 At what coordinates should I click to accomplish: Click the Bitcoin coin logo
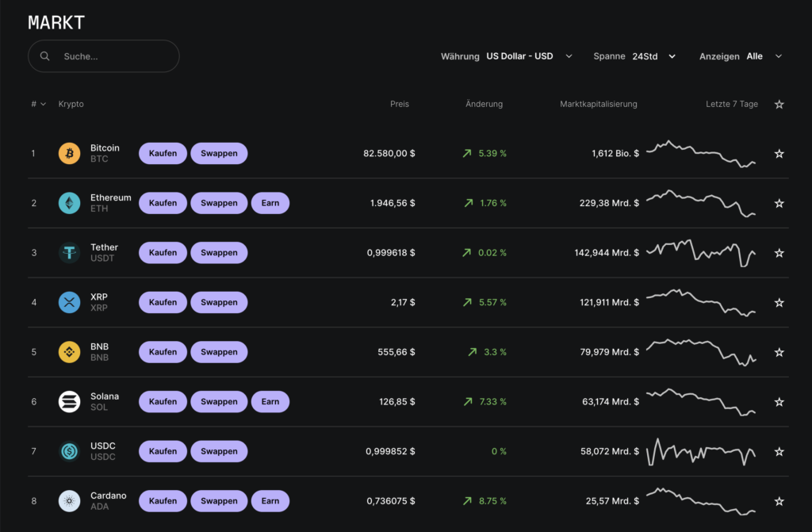coord(70,153)
